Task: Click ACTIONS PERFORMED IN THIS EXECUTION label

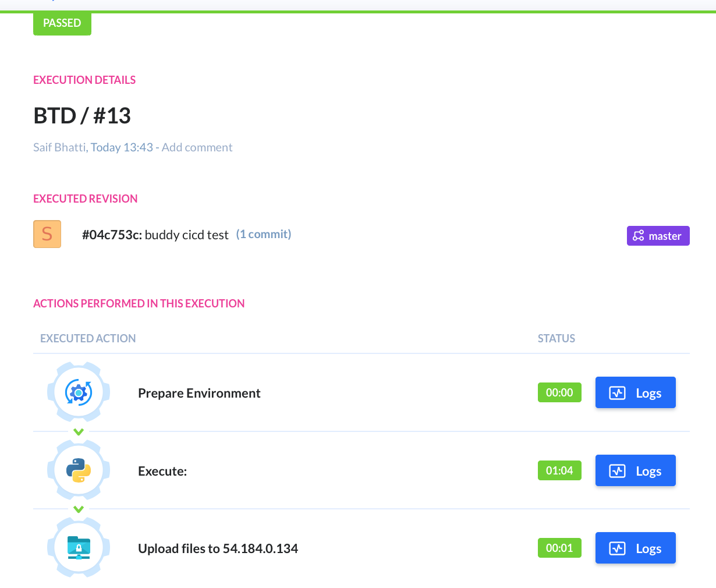Action: 139,303
